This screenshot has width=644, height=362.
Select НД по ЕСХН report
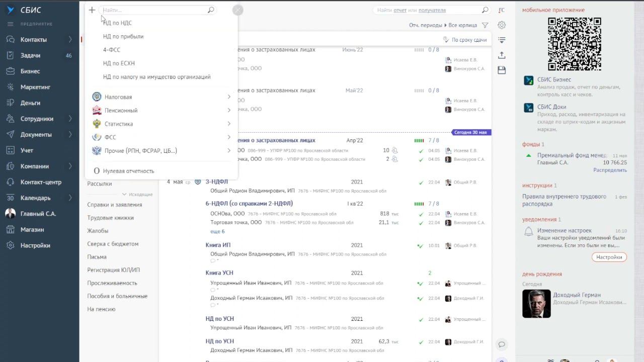tap(119, 63)
